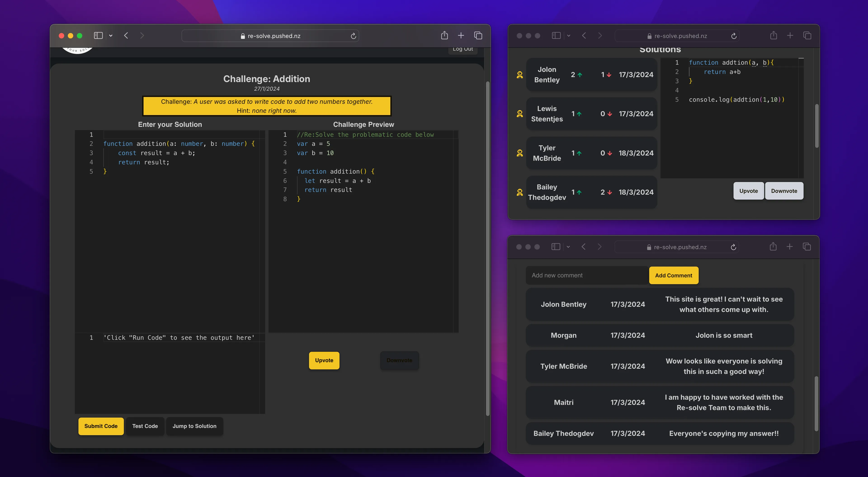Go forward in the comments window
The image size is (868, 477).
tap(599, 247)
